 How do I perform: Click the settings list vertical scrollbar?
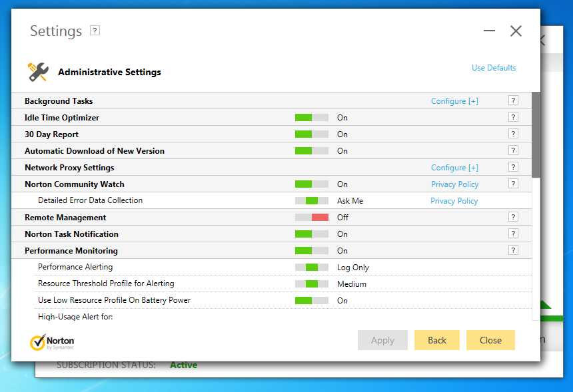(536, 135)
